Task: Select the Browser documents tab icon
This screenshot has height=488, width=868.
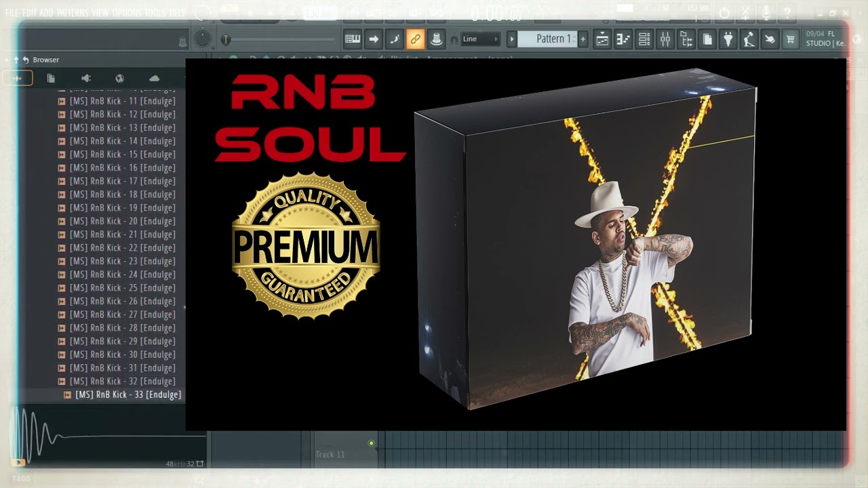Action: tap(51, 79)
